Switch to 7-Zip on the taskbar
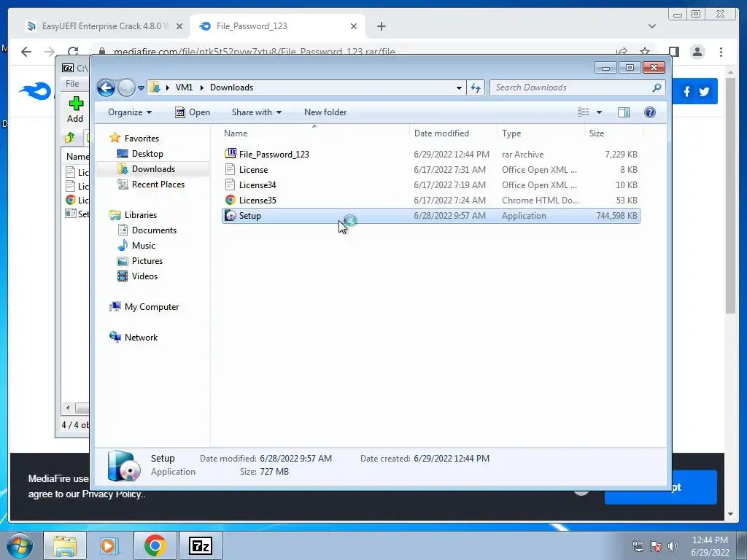The height and width of the screenshot is (560, 747). [200, 545]
